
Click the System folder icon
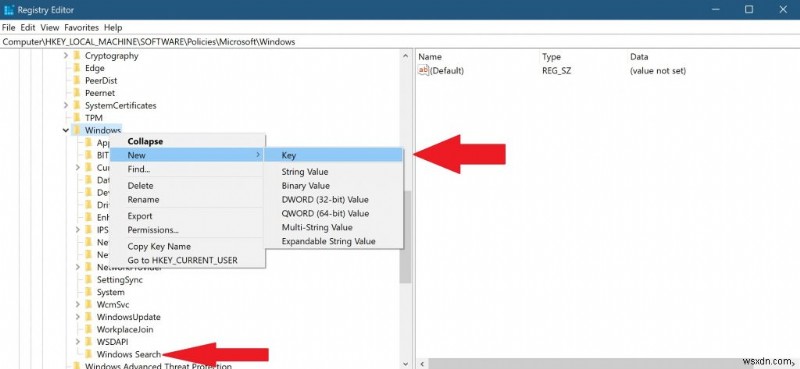89,292
